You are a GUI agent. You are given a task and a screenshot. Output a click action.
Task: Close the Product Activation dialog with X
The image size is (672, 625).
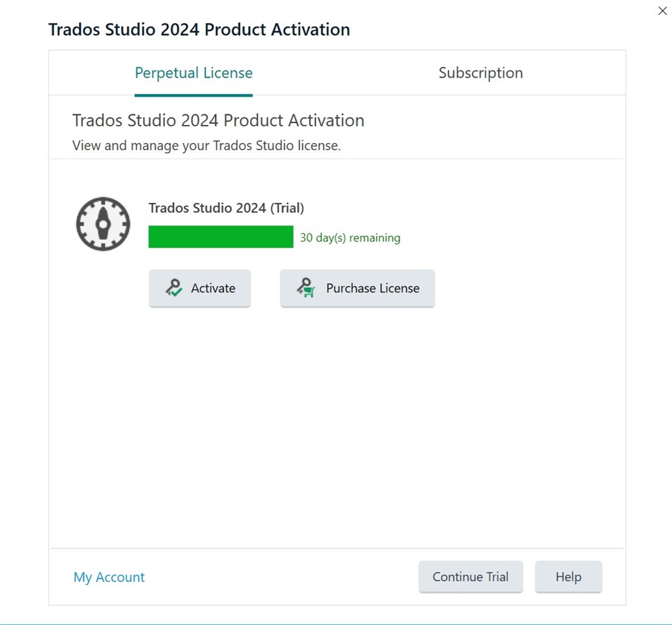click(x=662, y=11)
